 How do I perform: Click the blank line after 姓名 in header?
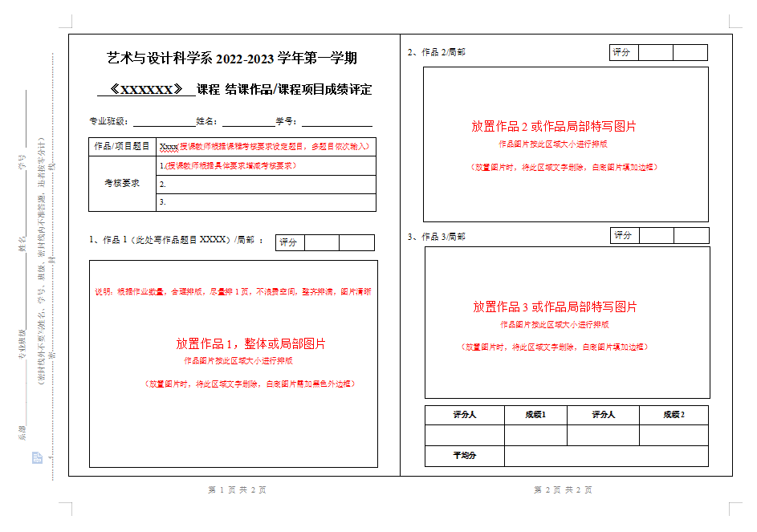click(247, 122)
